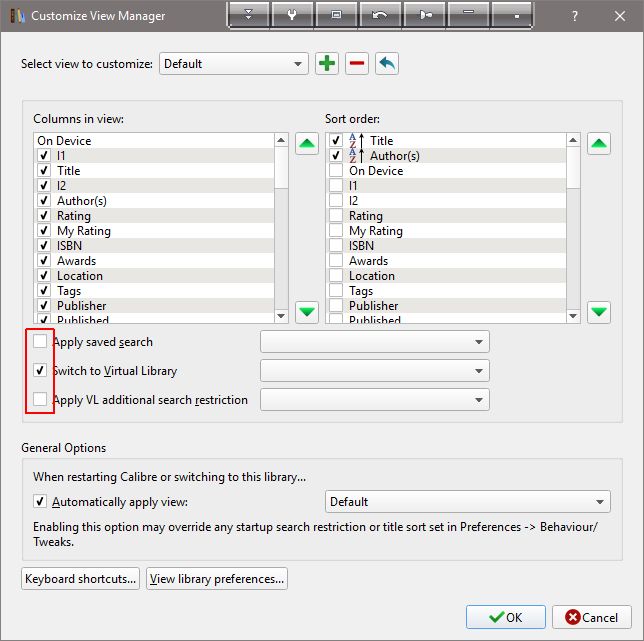
Task: Uncheck ISBN in Columns in view list
Action: tap(44, 246)
